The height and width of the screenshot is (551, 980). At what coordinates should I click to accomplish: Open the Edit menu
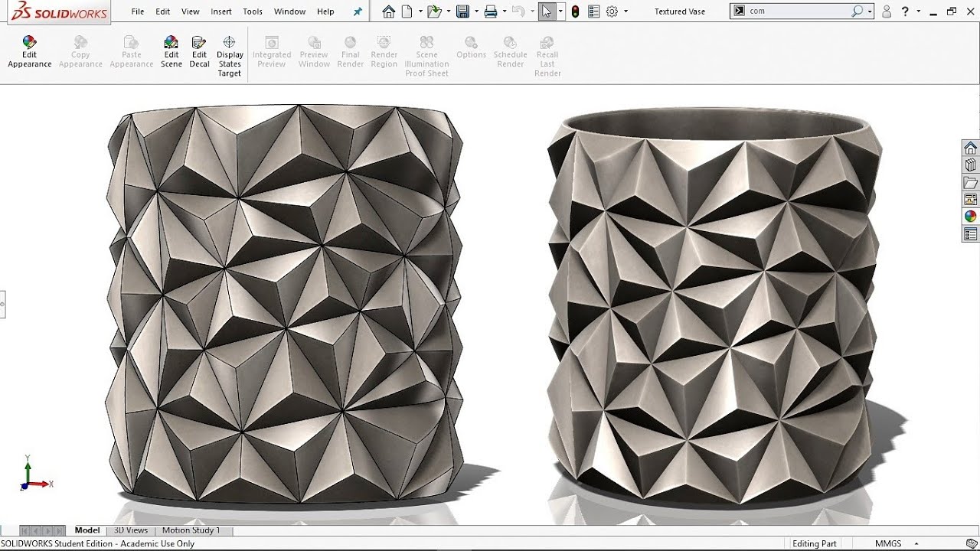tap(163, 11)
